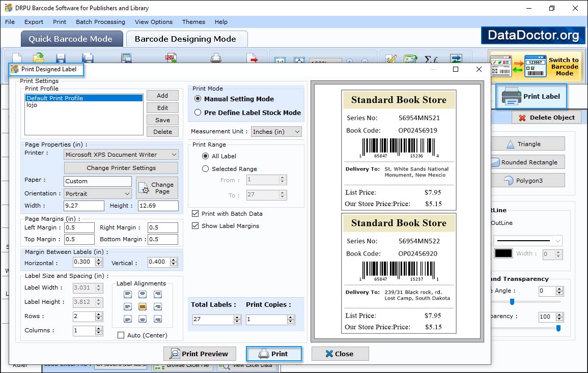Increase the Print Copies spinner value
This screenshot has width=588, height=373.
coord(291,317)
